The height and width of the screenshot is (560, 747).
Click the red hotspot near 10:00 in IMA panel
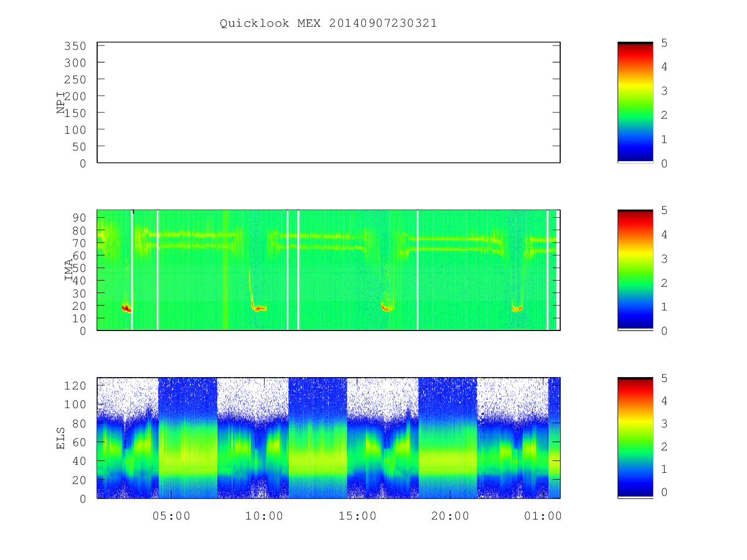click(x=258, y=308)
